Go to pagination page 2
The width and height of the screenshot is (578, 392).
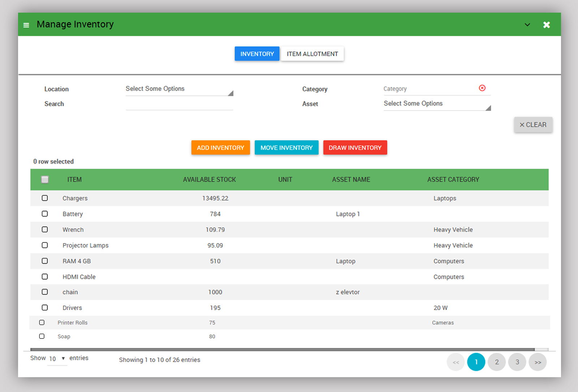point(497,362)
